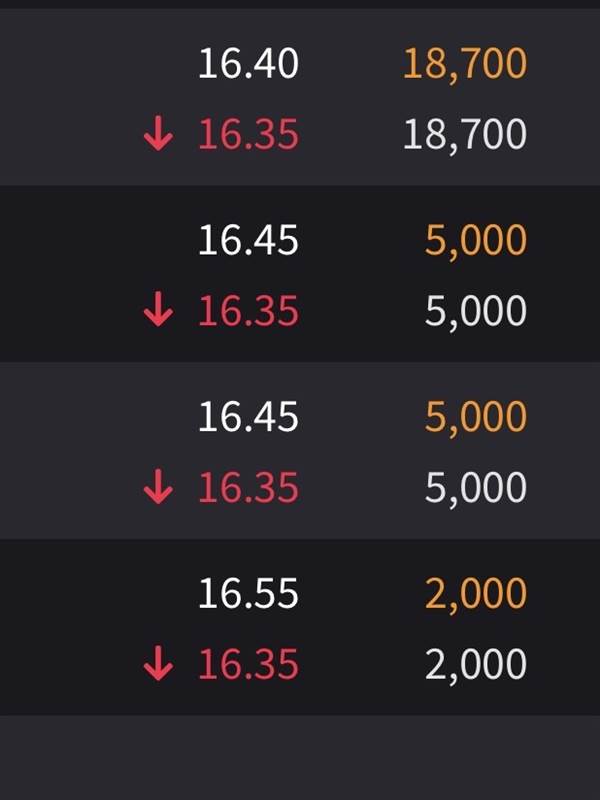The height and width of the screenshot is (800, 600).
Task: Click the red 16.35 in the darker 16.45 entry
Action: pos(248,310)
